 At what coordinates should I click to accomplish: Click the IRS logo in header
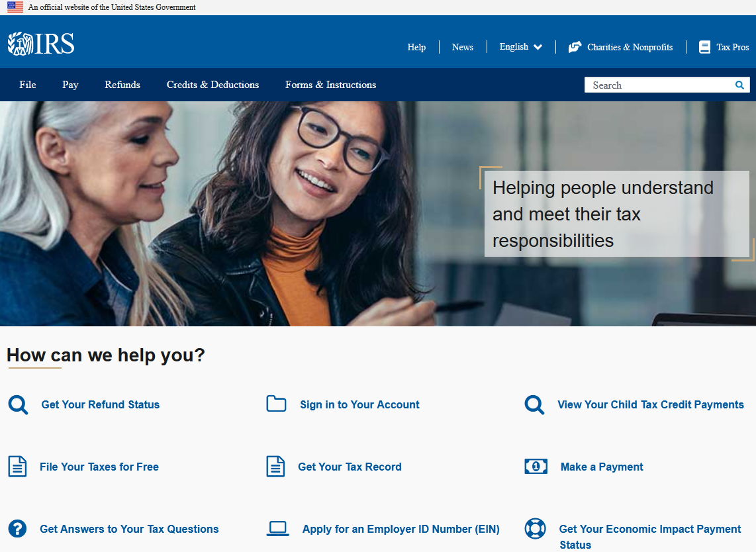click(41, 44)
